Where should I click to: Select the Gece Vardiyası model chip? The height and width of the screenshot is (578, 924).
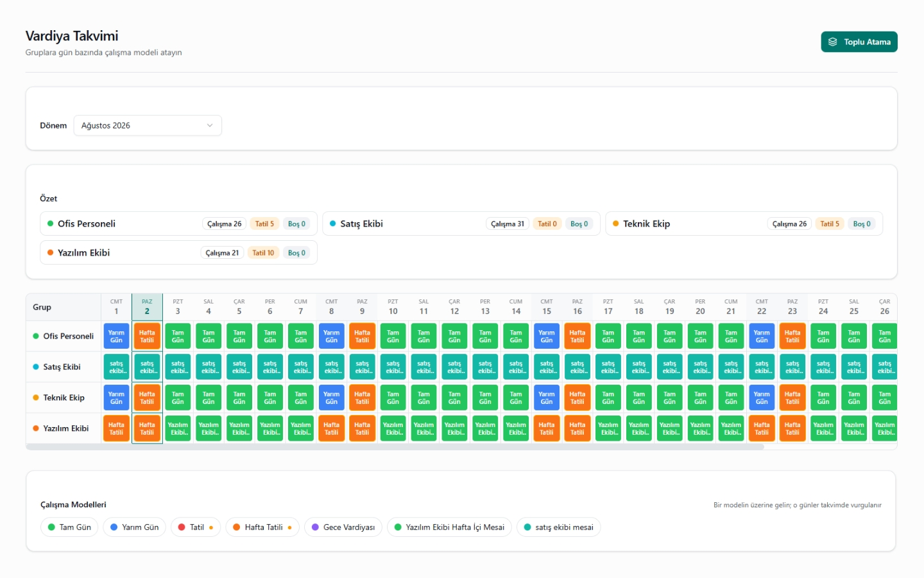point(343,527)
